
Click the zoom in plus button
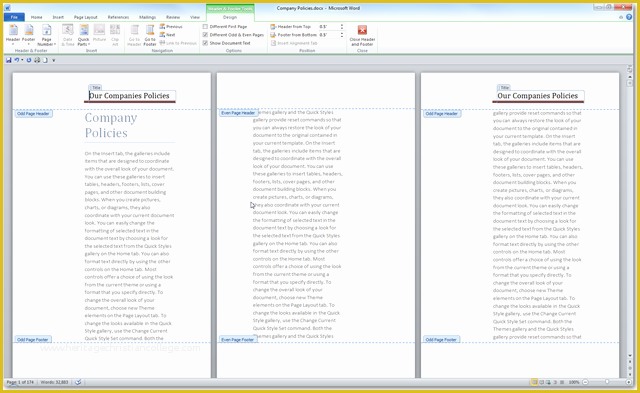coord(629,382)
